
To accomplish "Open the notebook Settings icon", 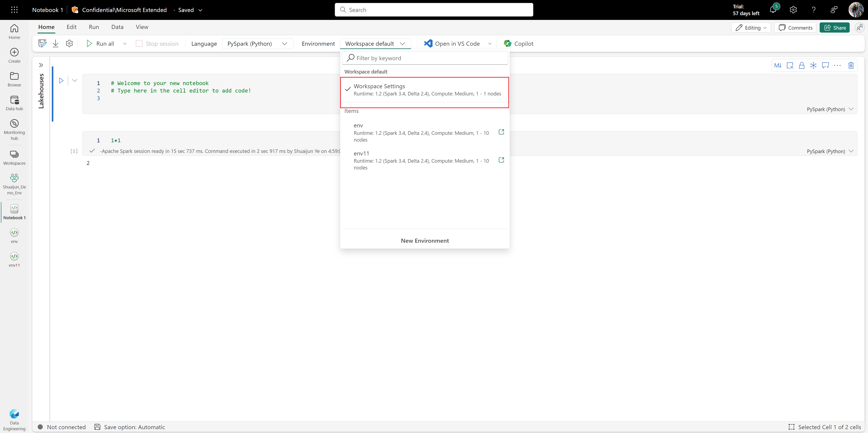I will [70, 43].
